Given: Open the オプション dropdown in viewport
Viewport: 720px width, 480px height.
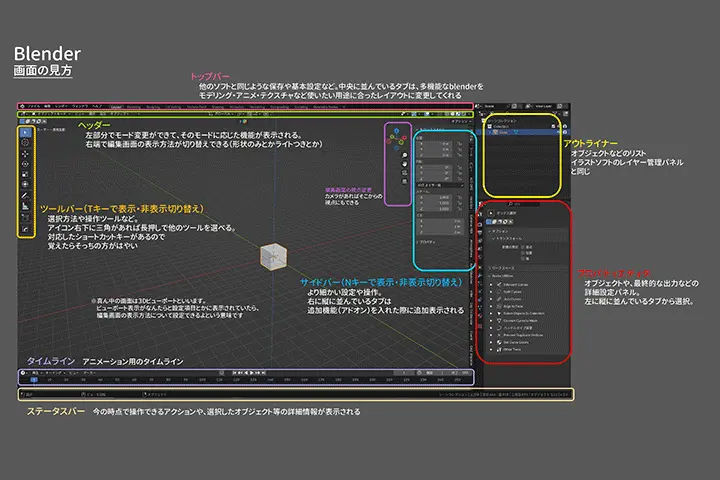Looking at the screenshot, I should pyautogui.click(x=461, y=121).
